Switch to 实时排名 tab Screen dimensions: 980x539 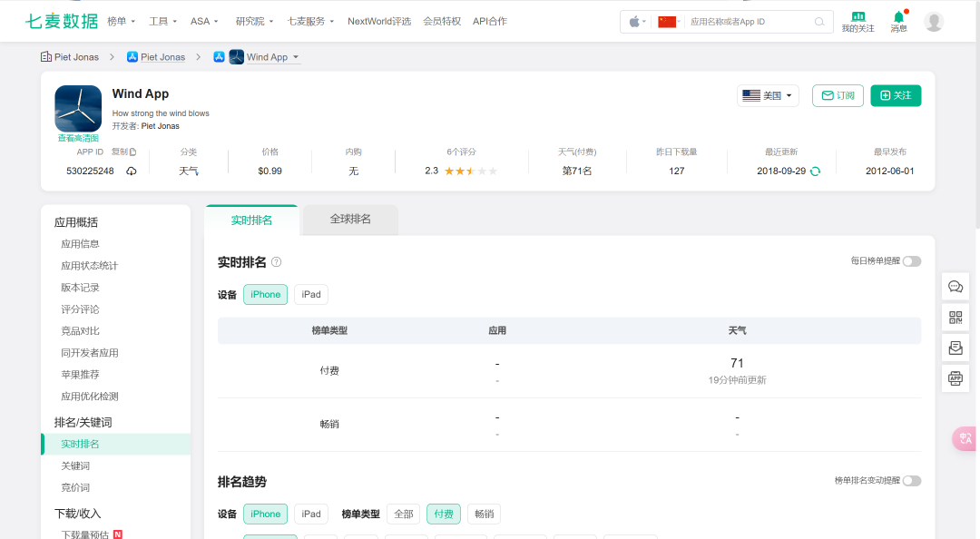(251, 220)
